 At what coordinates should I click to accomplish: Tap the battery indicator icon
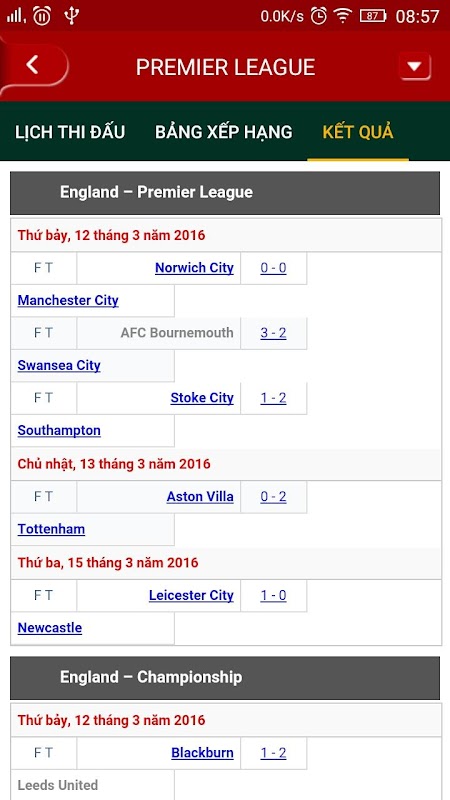373,16
